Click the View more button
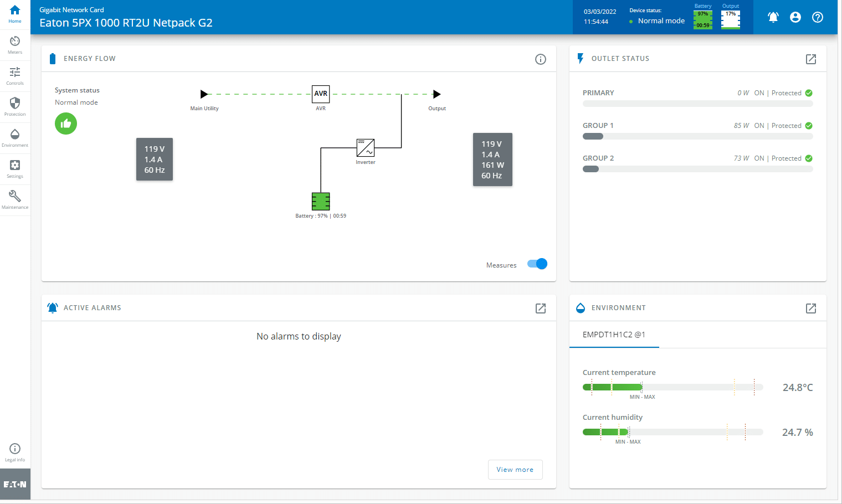Image resolution: width=842 pixels, height=504 pixels. pos(515,470)
